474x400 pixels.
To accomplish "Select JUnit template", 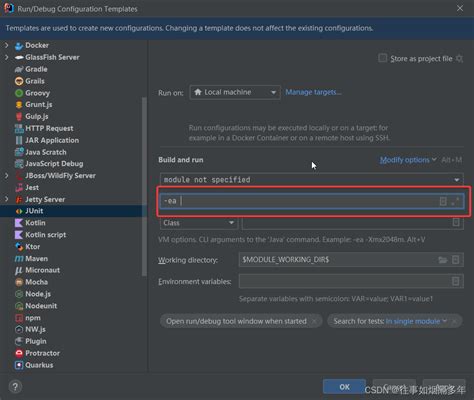I will pyautogui.click(x=72, y=211).
